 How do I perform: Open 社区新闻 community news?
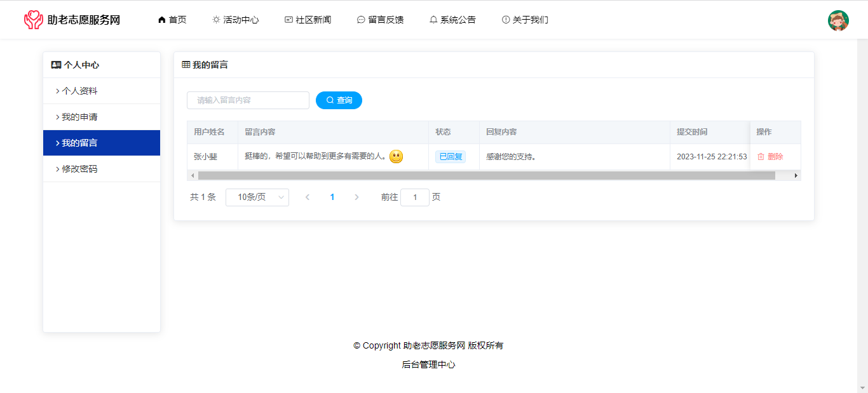308,20
